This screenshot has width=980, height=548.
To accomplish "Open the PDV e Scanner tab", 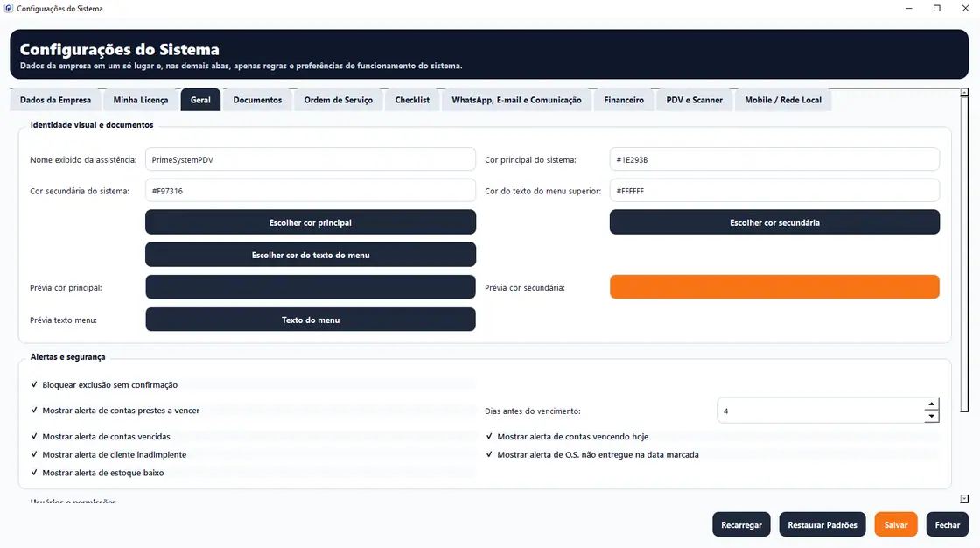I will tap(695, 100).
